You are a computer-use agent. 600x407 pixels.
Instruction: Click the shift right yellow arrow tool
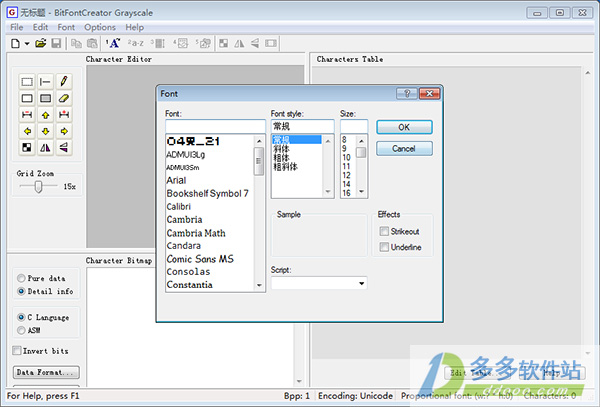[64, 131]
